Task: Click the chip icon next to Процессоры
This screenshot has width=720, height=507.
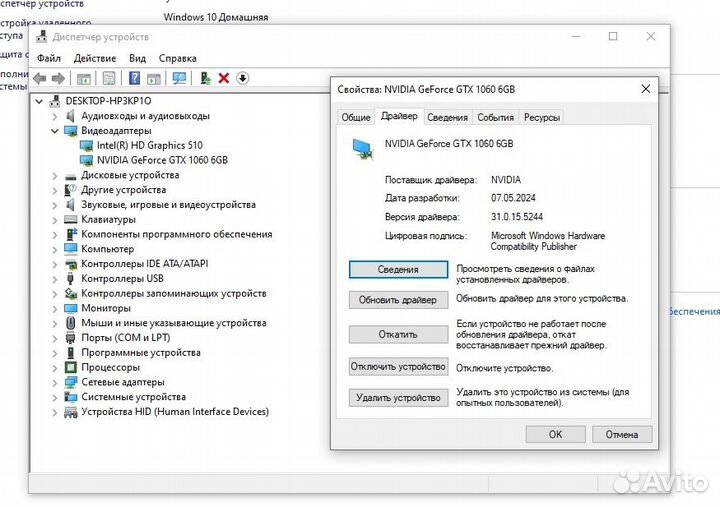Action: 71,367
